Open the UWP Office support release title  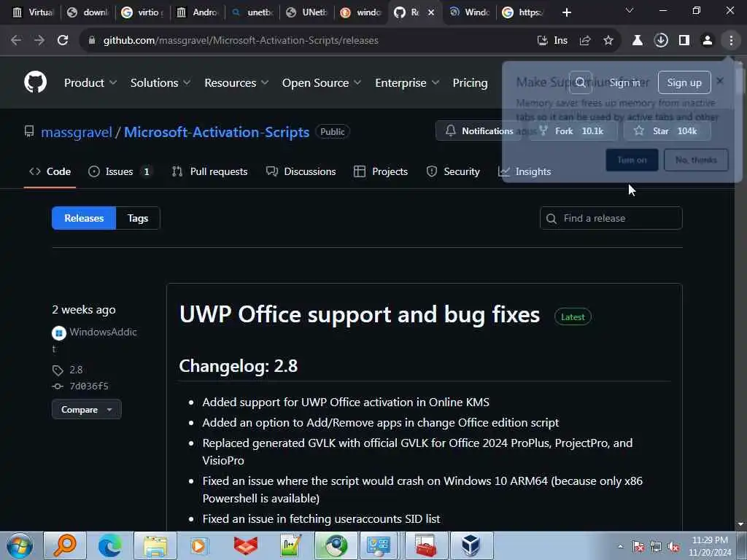point(360,315)
